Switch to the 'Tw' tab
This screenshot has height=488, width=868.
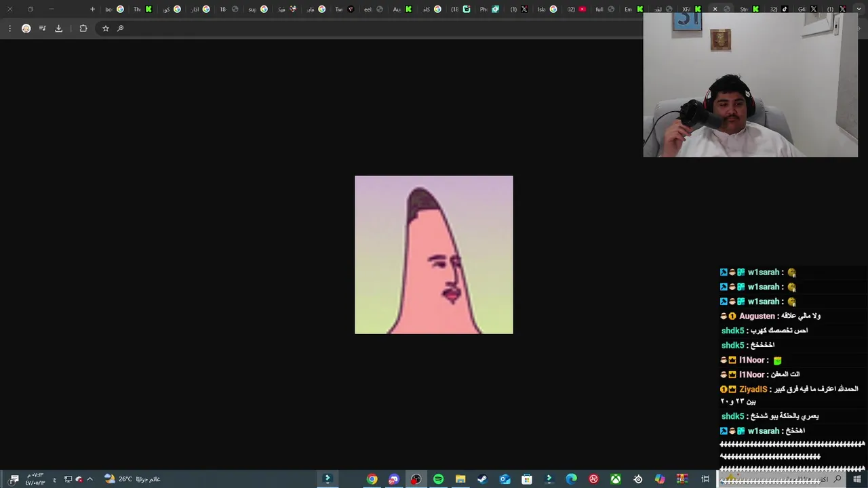point(344,9)
